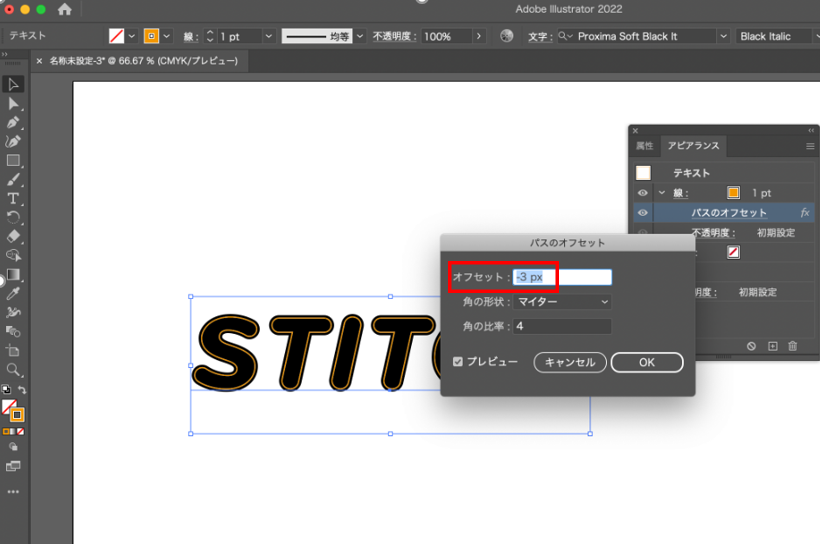Select the Blend tool

pyautogui.click(x=13, y=331)
